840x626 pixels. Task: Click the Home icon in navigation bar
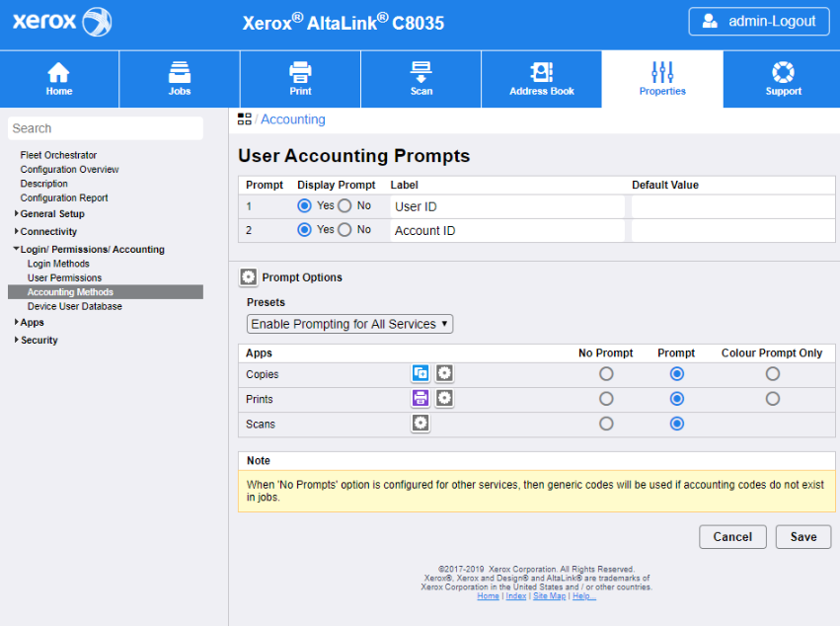[59, 73]
